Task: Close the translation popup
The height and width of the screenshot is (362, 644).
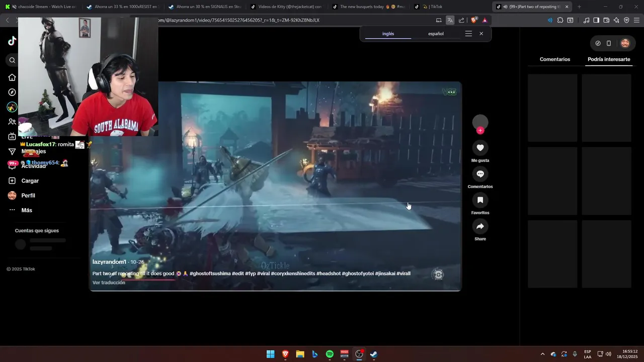Action: (x=481, y=34)
